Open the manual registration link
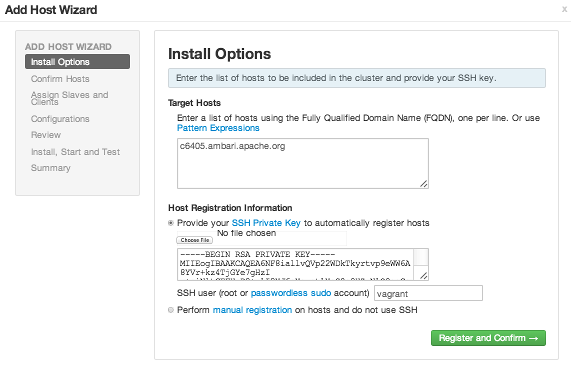571x367 pixels. (252, 310)
